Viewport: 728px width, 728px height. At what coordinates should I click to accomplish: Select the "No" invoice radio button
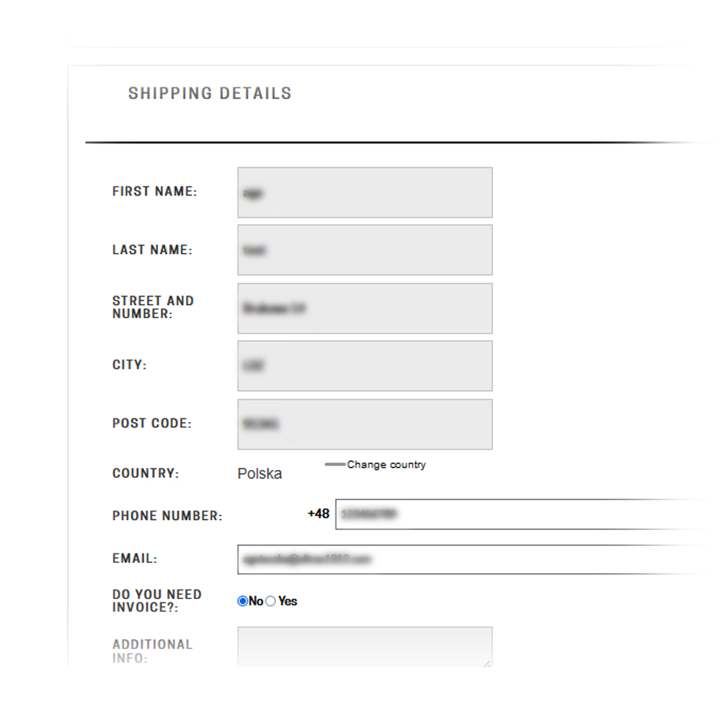click(243, 601)
